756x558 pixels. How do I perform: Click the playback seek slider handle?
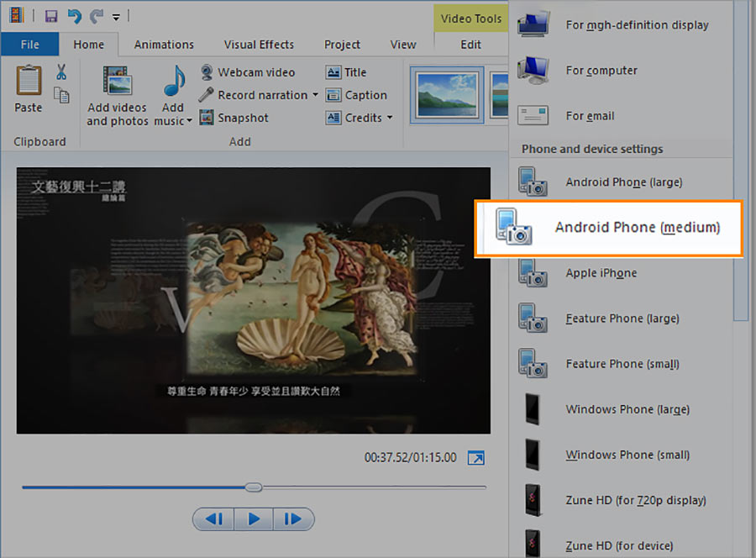click(x=254, y=487)
